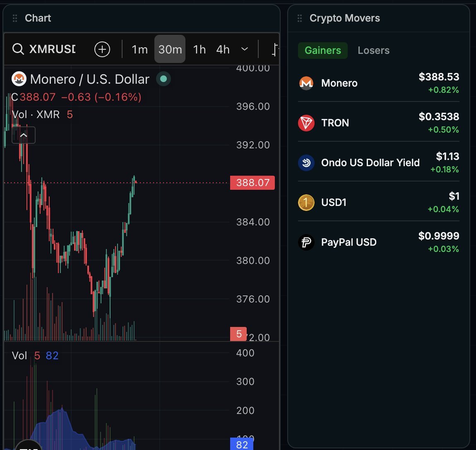Switch to the Losers tab
476x450 pixels.
coord(373,50)
